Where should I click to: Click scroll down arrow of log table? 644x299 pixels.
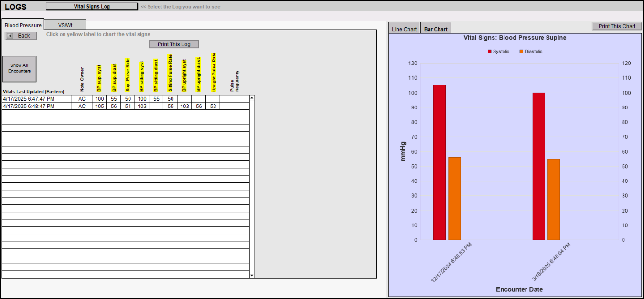[252, 275]
